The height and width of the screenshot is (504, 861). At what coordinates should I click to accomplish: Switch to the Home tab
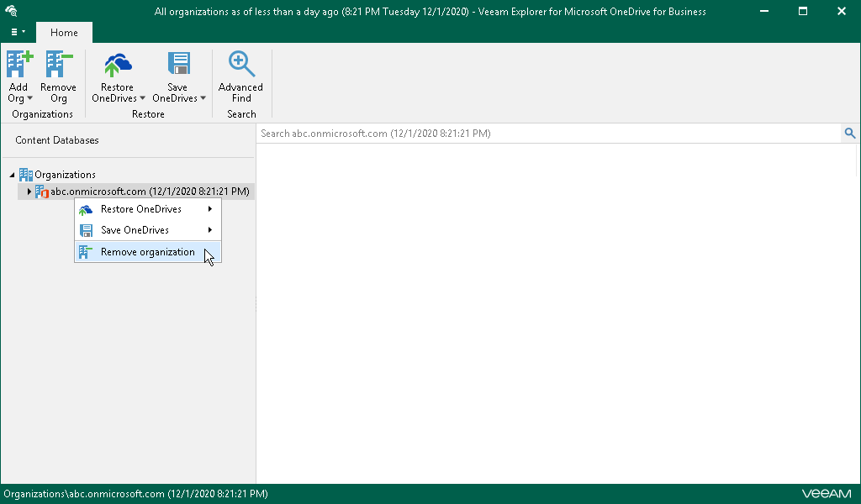click(x=64, y=33)
